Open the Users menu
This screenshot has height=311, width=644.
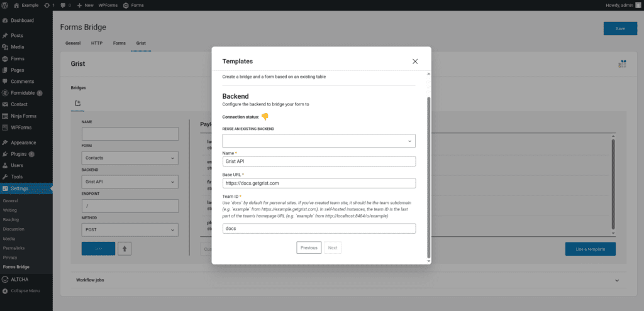tap(26, 166)
